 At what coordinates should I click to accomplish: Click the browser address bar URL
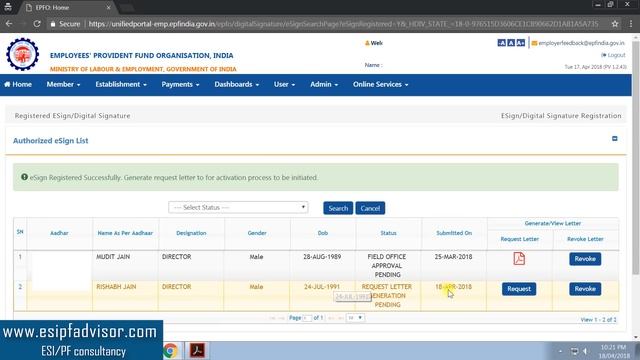pos(343,24)
